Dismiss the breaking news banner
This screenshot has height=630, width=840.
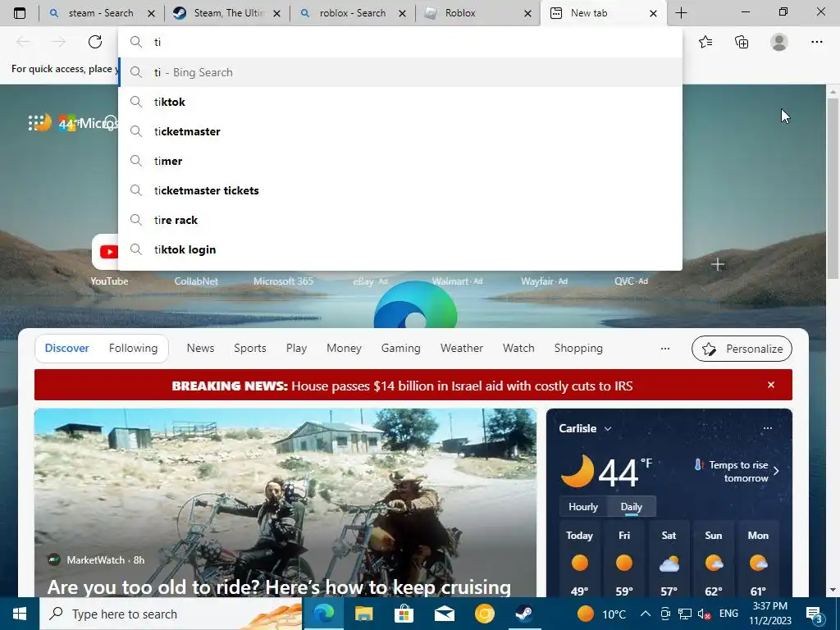(771, 385)
